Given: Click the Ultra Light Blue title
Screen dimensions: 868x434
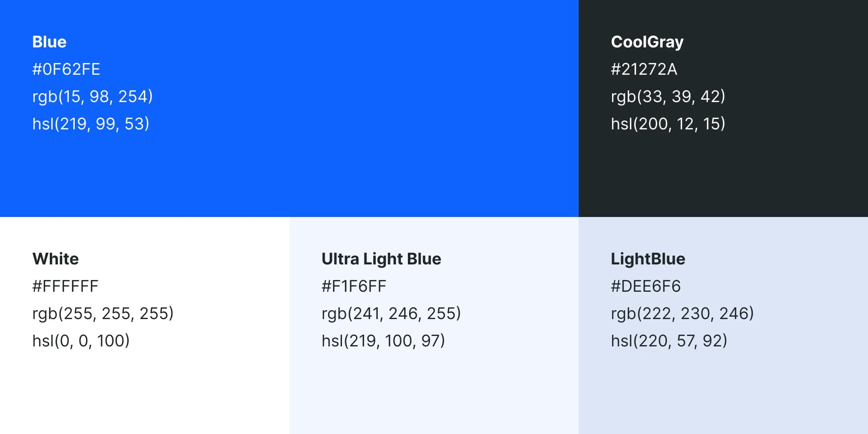Looking at the screenshot, I should [381, 259].
